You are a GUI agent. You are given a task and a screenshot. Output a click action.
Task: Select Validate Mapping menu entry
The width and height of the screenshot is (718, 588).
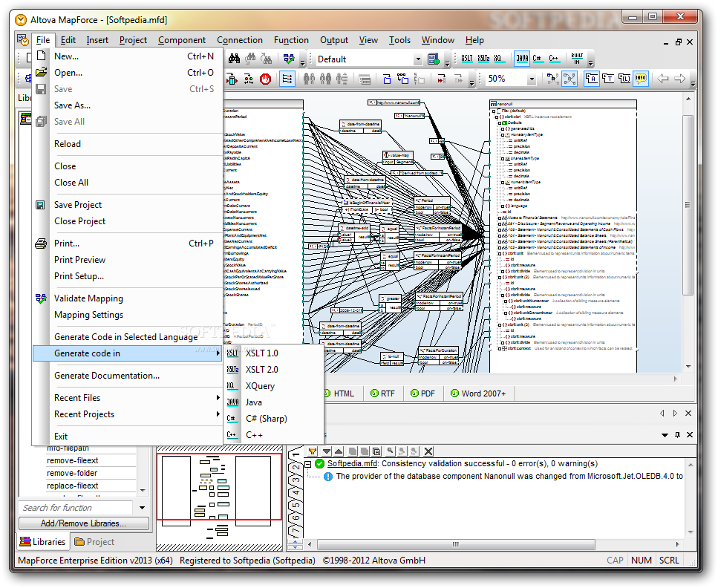[127, 298]
